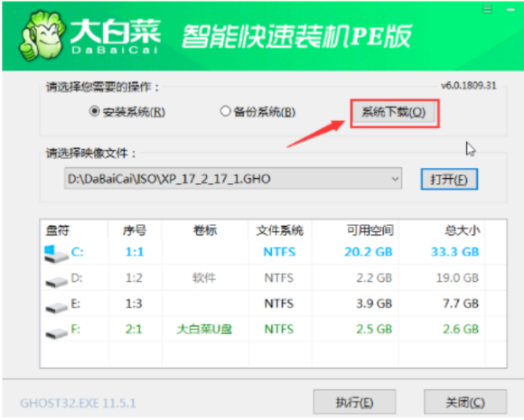
Task: Click the 盘符 column header
Action: pos(58,230)
